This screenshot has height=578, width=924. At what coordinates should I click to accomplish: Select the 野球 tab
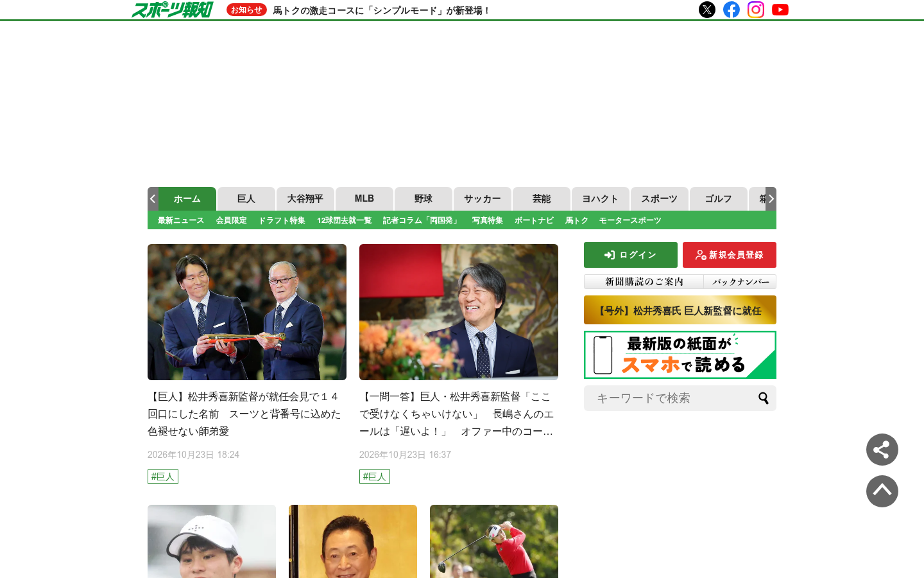pyautogui.click(x=424, y=199)
